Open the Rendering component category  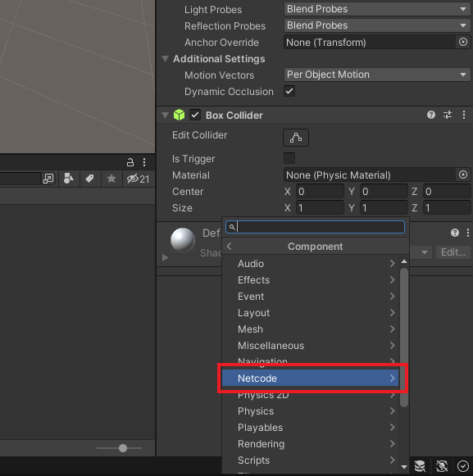[310, 444]
